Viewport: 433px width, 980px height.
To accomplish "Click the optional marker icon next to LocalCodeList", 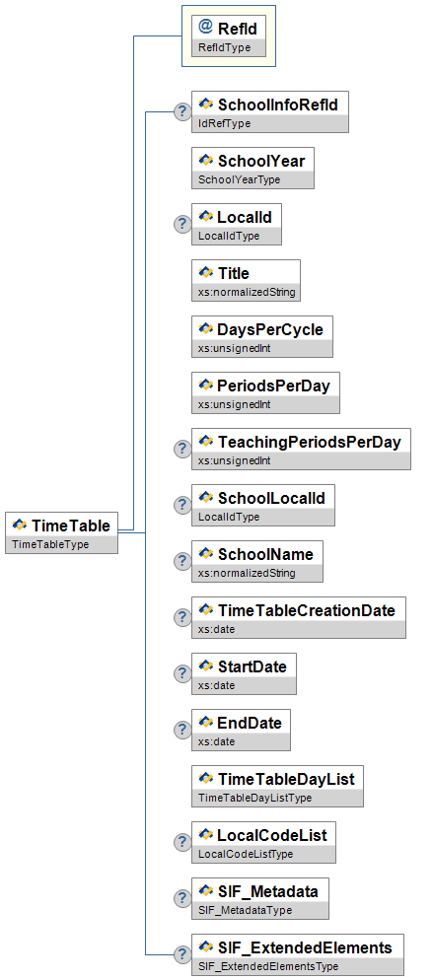I will click(x=181, y=843).
